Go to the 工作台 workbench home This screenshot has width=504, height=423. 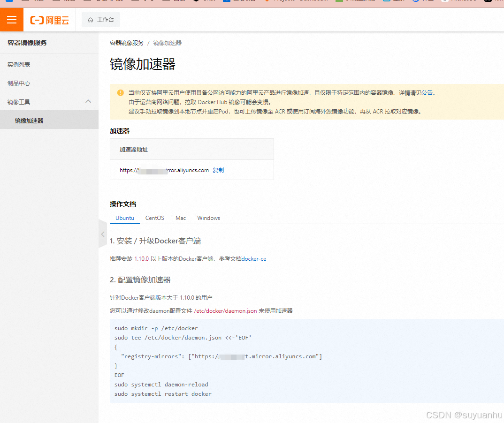(x=101, y=20)
